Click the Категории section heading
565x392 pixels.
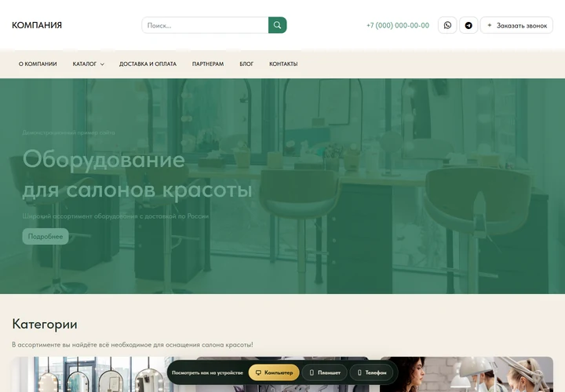click(45, 324)
